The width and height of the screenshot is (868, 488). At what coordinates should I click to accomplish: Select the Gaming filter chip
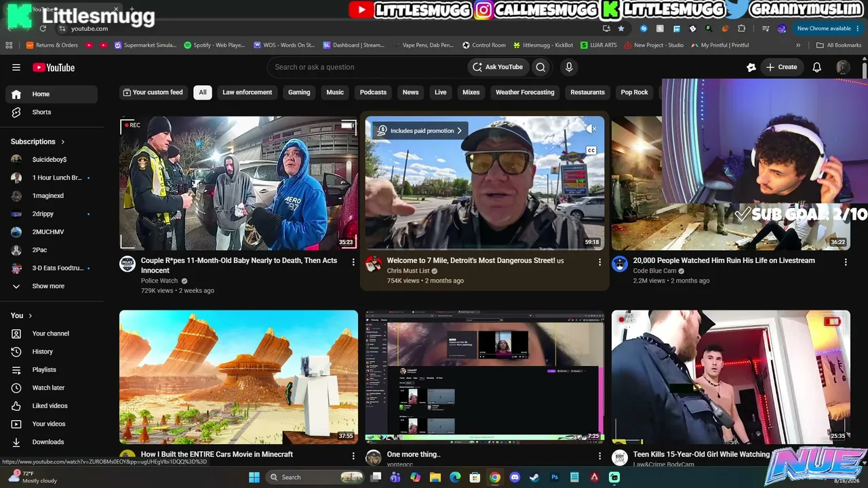point(299,92)
